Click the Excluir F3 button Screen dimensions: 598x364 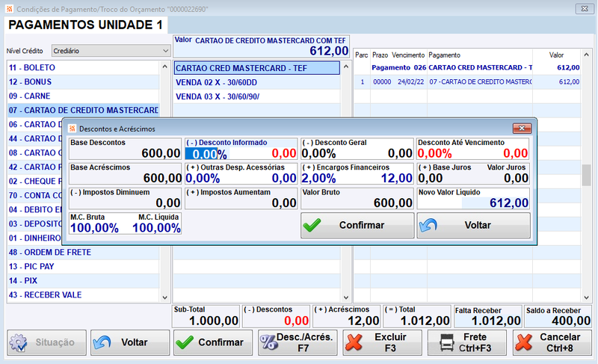[x=382, y=342]
